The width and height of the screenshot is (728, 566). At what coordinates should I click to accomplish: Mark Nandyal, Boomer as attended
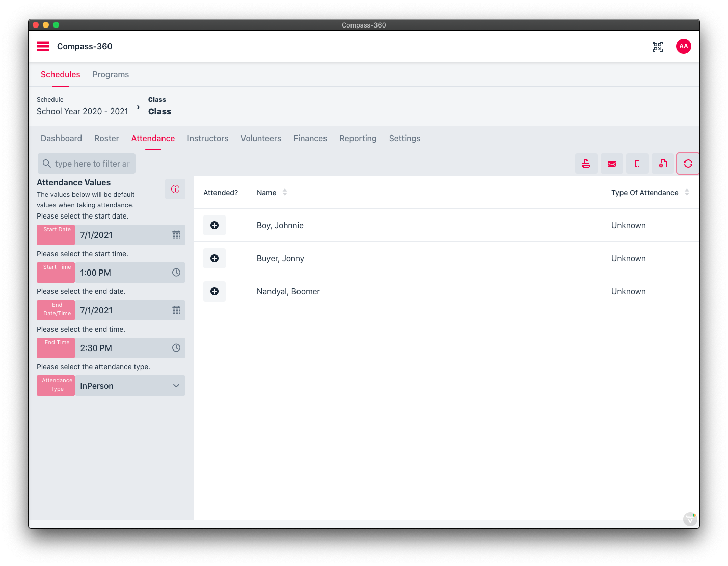(214, 291)
